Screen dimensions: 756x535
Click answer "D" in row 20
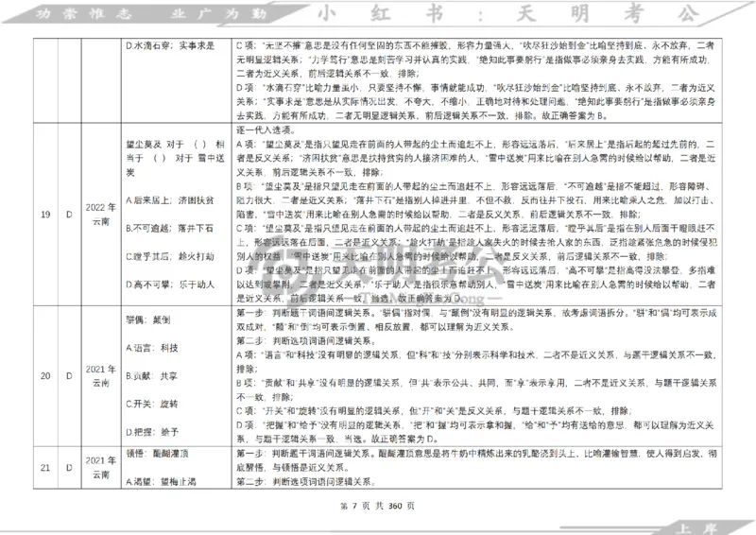tap(69, 376)
